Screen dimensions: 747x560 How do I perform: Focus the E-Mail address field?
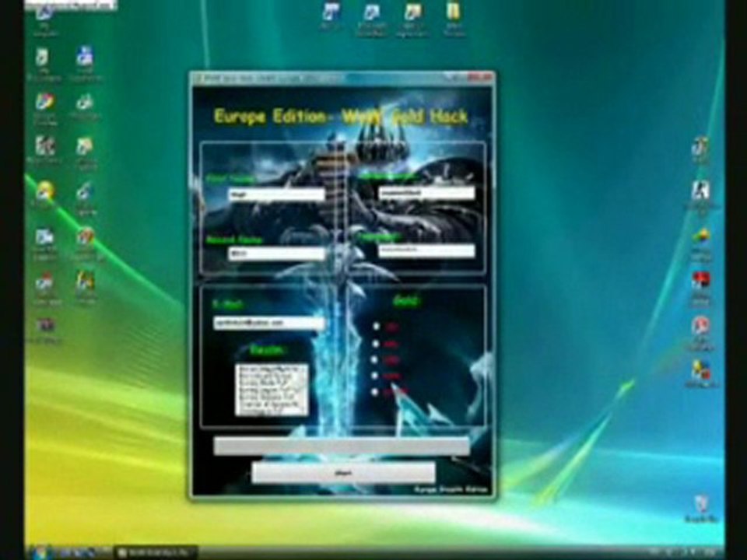[269, 323]
